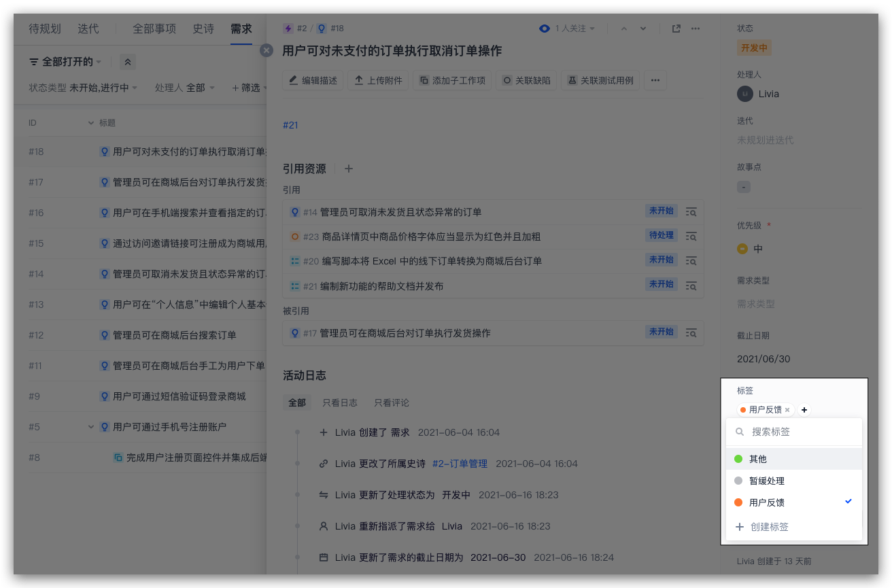Click the requirement icon of row #18
892x588 pixels.
[x=105, y=152]
